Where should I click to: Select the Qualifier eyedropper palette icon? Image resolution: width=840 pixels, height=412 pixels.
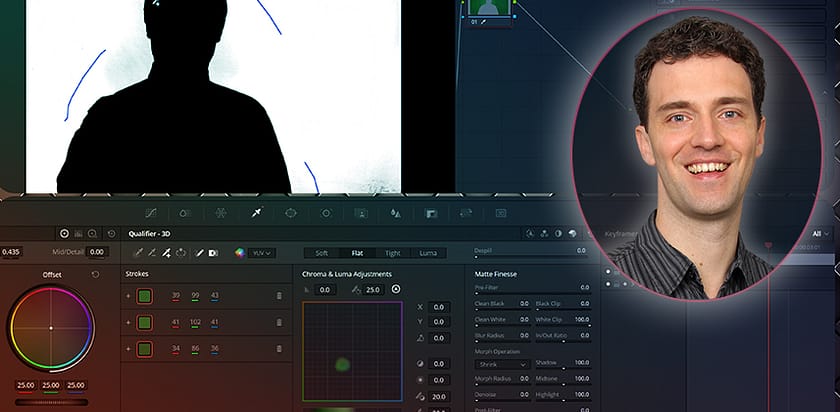(x=256, y=213)
